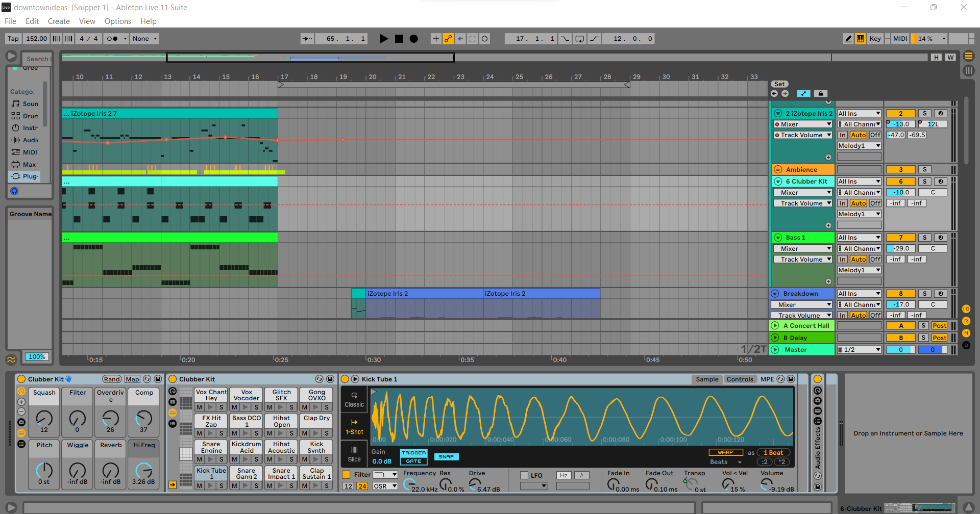Open the File menu
The height and width of the screenshot is (514, 980).
(x=10, y=21)
